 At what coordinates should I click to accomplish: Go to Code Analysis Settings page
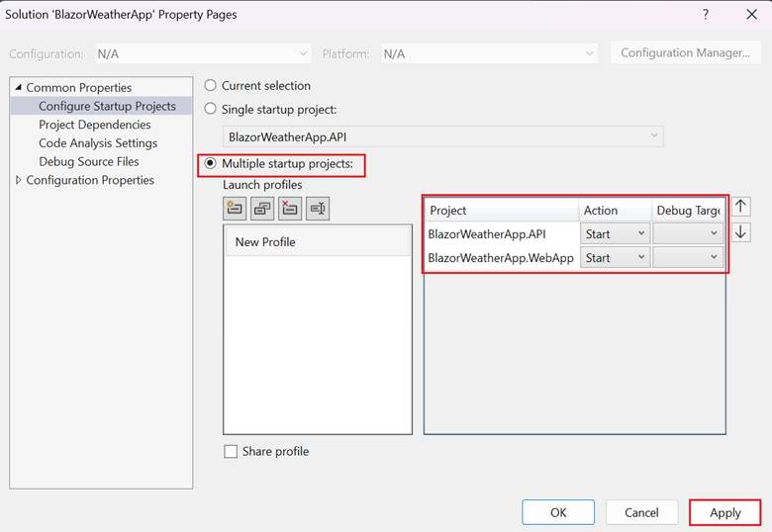click(x=98, y=143)
